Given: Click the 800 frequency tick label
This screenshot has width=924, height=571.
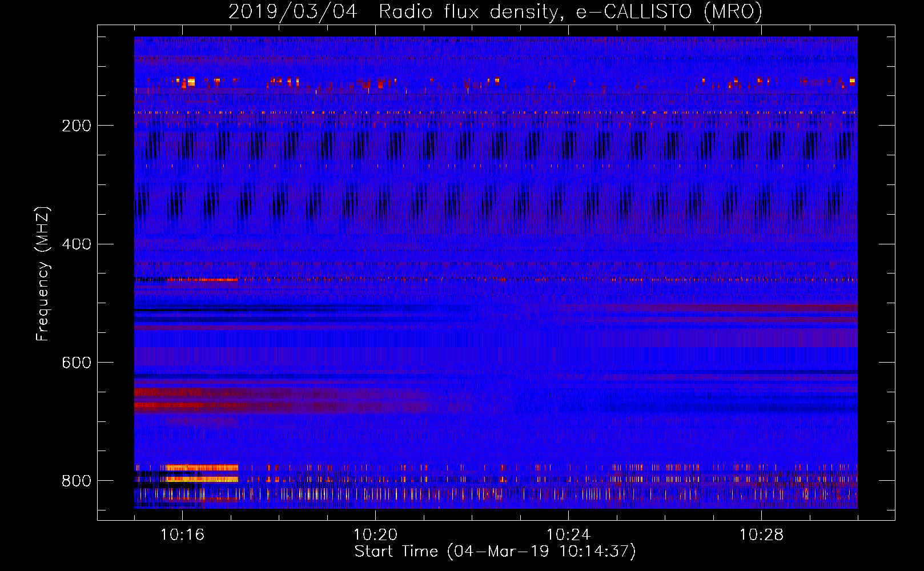Looking at the screenshot, I should pyautogui.click(x=77, y=481).
